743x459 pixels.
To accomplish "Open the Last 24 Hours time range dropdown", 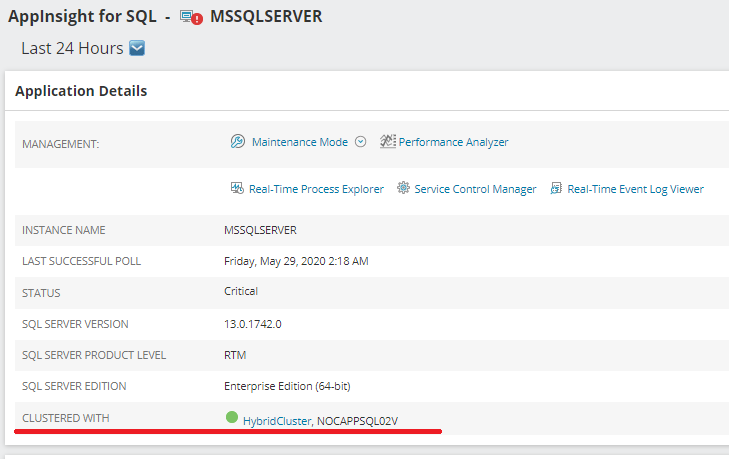I will (x=137, y=48).
